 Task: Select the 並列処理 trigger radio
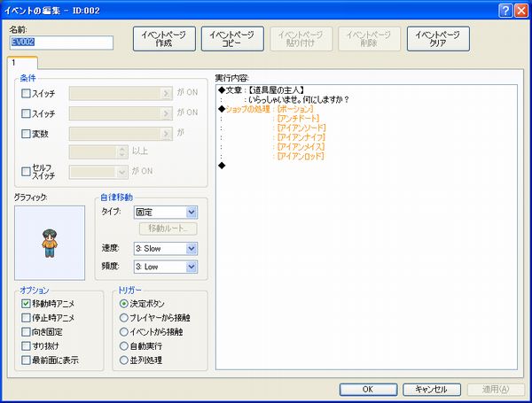pos(124,360)
